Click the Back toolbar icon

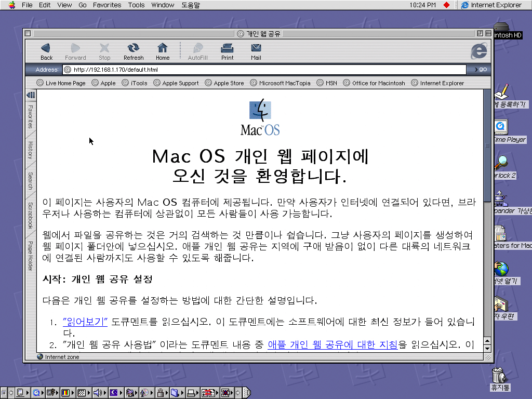[46, 51]
